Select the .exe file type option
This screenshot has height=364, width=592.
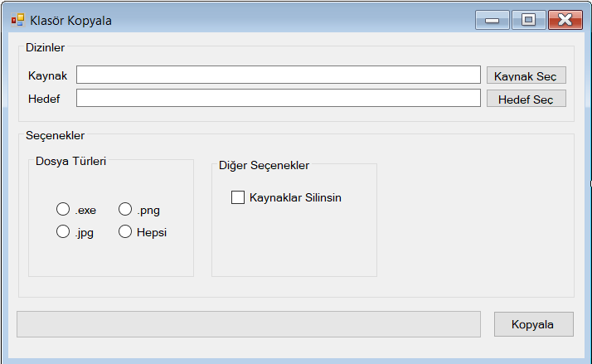click(63, 210)
